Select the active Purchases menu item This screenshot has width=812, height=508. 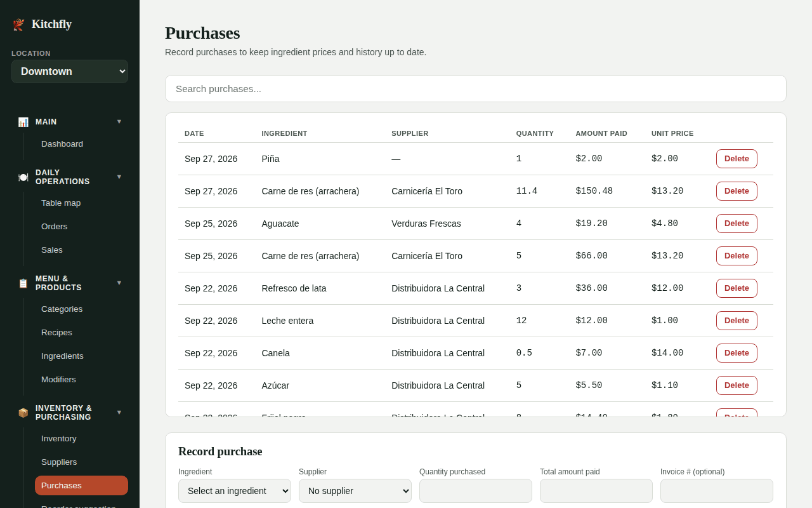[x=81, y=486]
